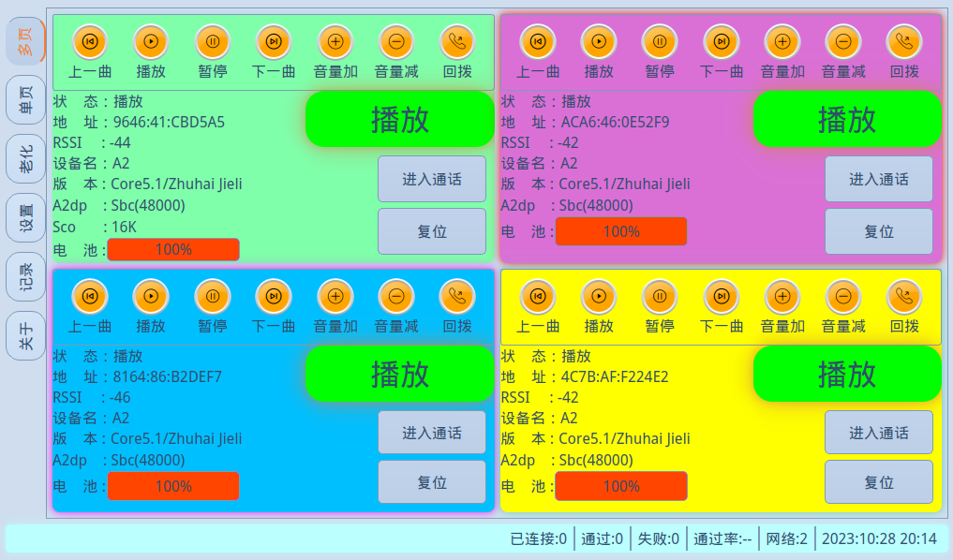Click pause icon in purple panel
The width and height of the screenshot is (953, 560).
[x=660, y=42]
